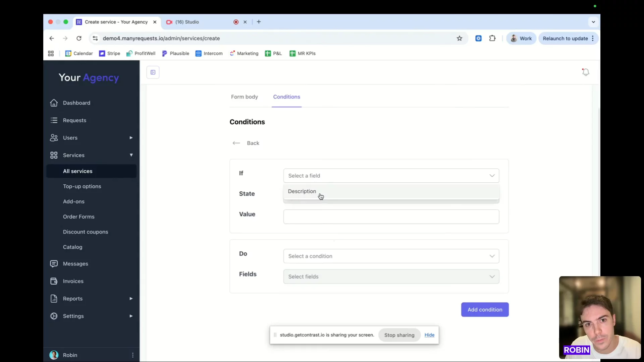This screenshot has height=362, width=644.
Task: Open Invoices wallet icon in sidebar
Action: click(x=54, y=281)
